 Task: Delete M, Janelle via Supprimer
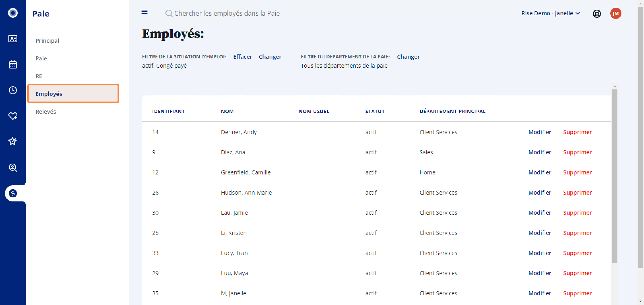[x=577, y=293]
